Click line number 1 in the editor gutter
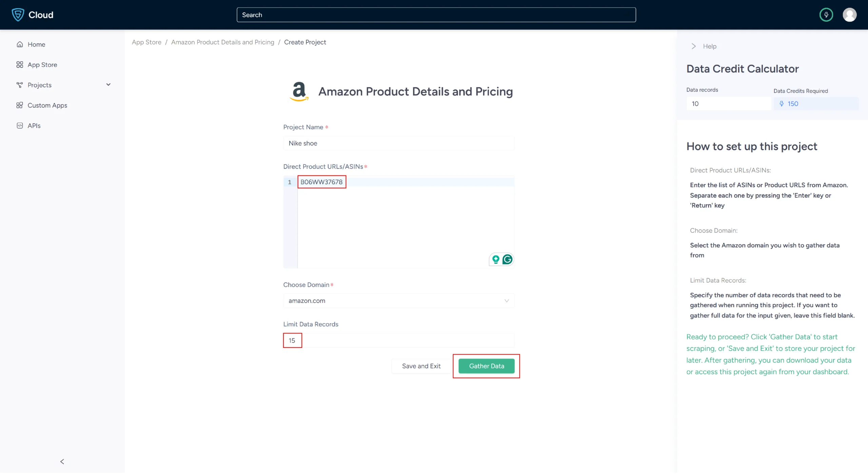868x474 pixels. tap(290, 182)
